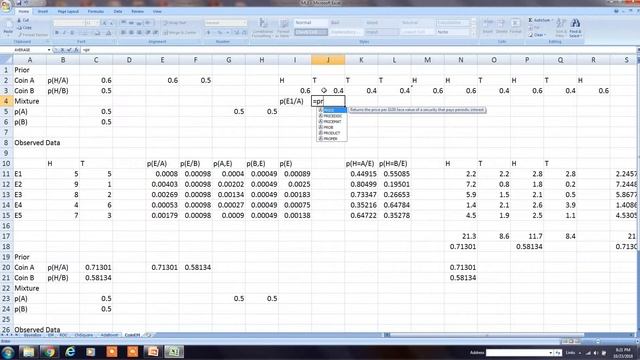
Task: Click the Accounting Number Format icon
Action: coord(209,33)
